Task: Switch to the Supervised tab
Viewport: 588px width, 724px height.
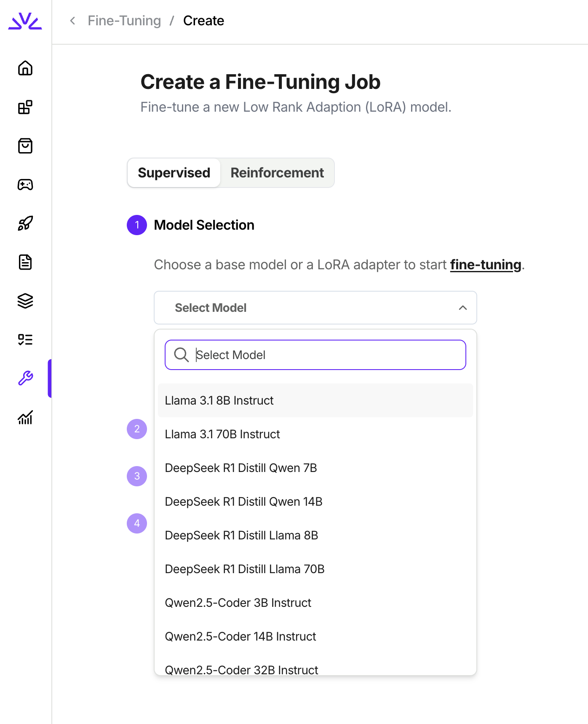Action: click(174, 173)
